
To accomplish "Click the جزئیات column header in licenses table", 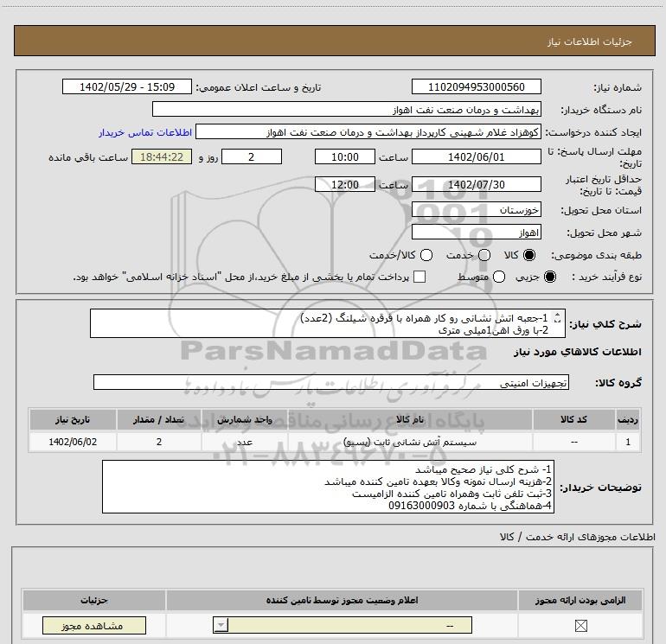I will pos(94,600).
